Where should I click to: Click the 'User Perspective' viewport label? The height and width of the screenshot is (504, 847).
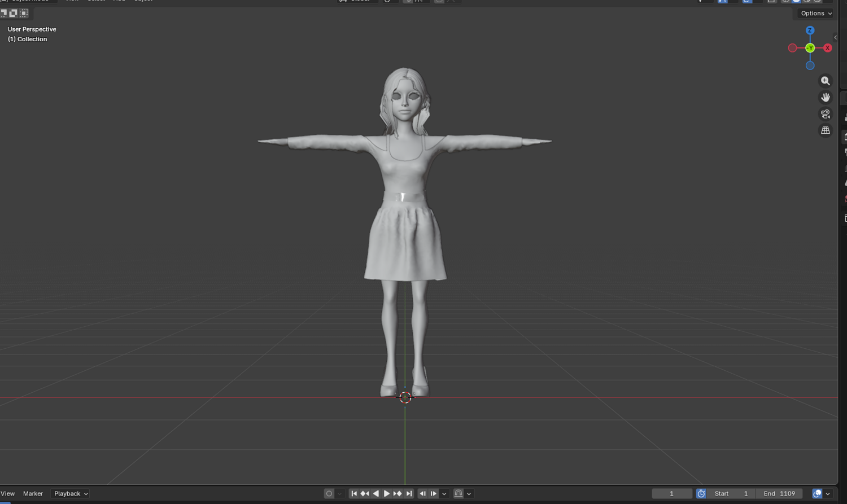point(32,29)
